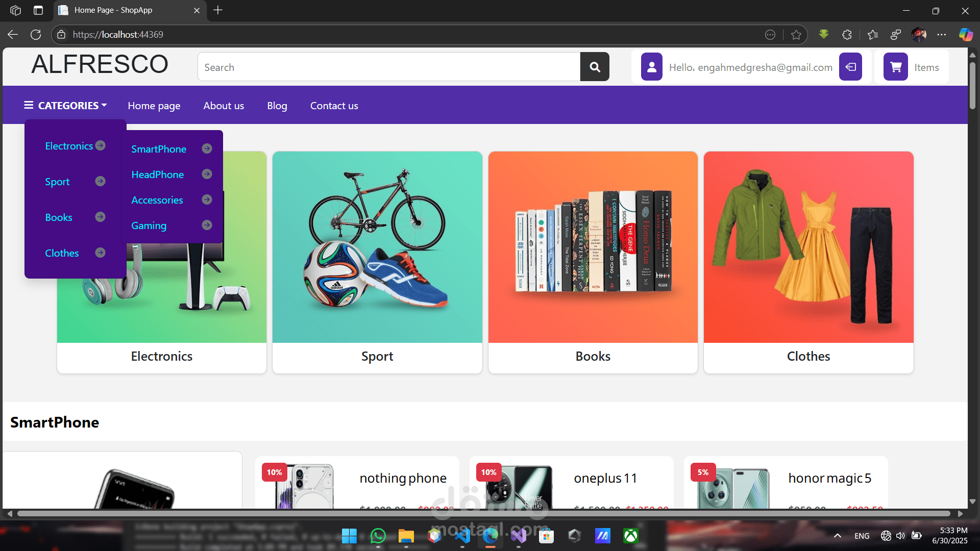The width and height of the screenshot is (980, 551).
Task: Click arrow icon next to Books category
Action: tap(101, 217)
